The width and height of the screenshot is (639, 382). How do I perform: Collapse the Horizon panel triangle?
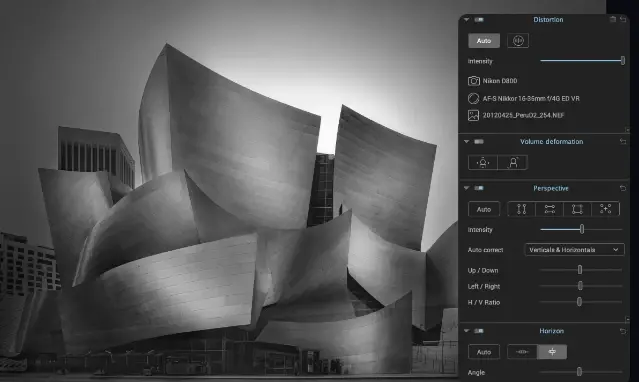tap(467, 331)
